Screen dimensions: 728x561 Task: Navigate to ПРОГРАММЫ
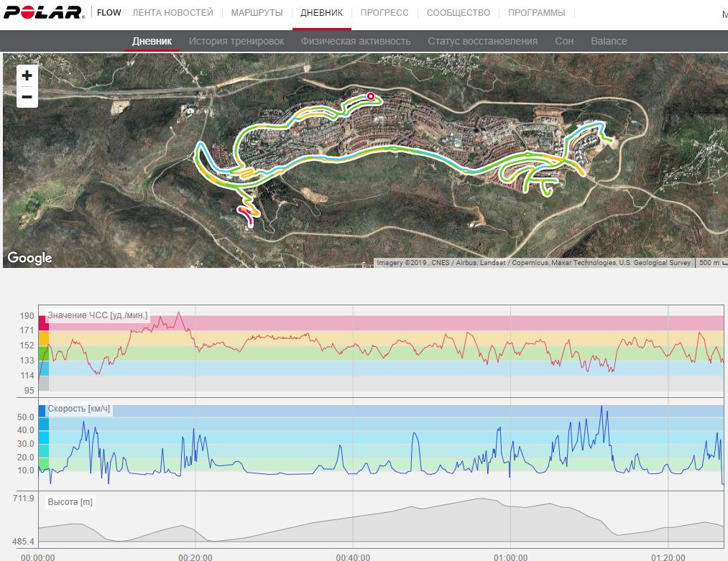tap(536, 13)
